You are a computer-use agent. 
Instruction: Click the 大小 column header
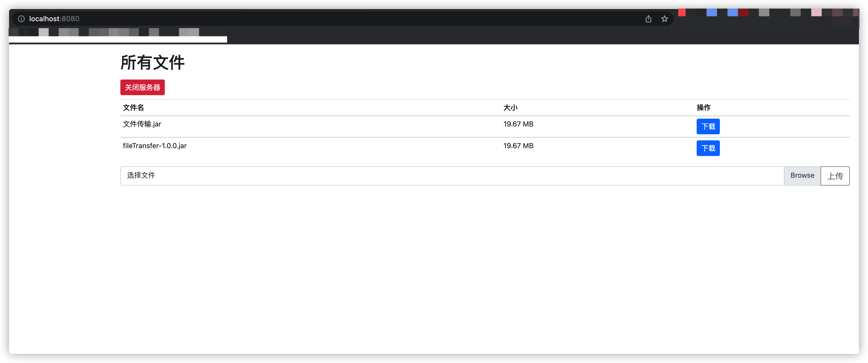pyautogui.click(x=510, y=108)
